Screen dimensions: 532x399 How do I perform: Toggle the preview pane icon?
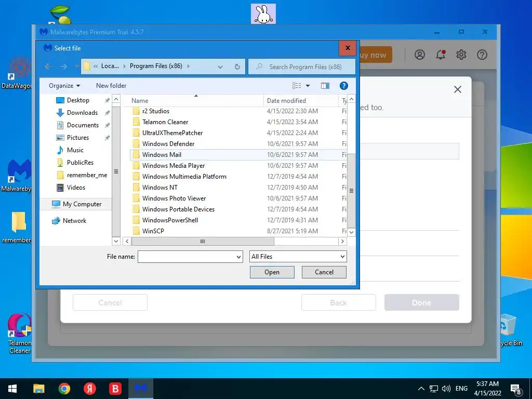pyautogui.click(x=325, y=86)
